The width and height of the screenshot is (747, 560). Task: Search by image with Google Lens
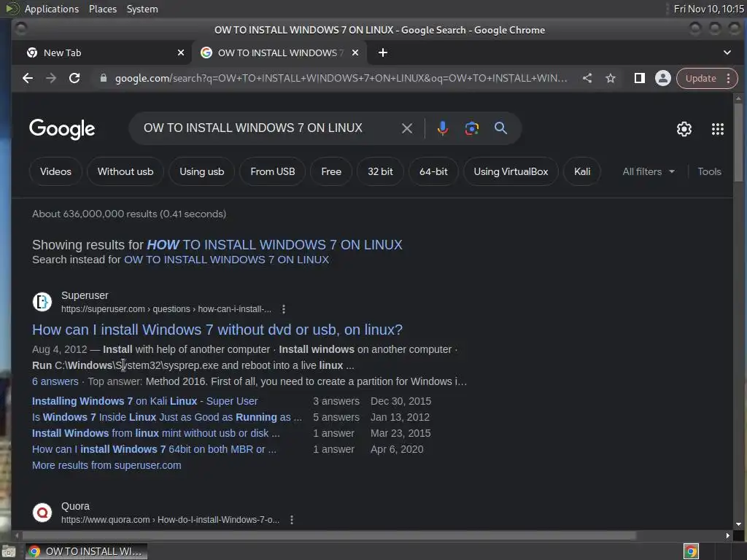click(472, 128)
